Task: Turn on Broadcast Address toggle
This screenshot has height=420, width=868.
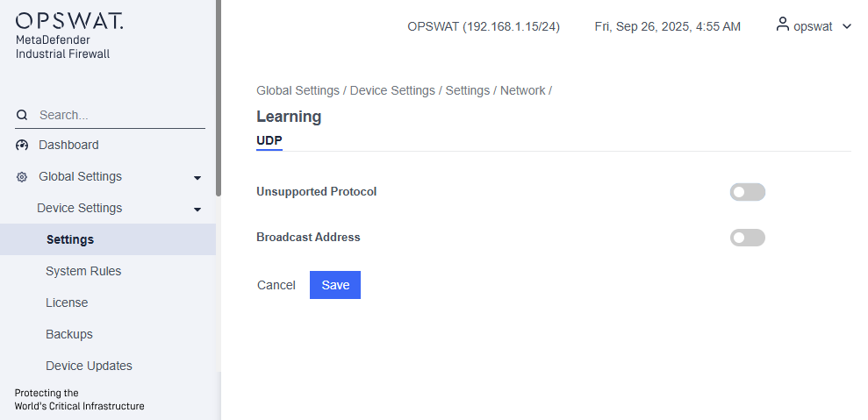Action: (747, 238)
